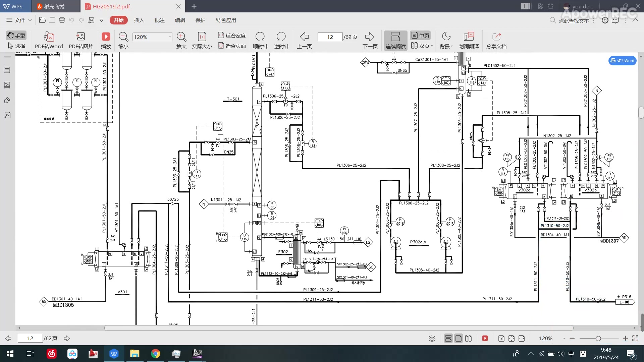Open the 背景 background dropdown
The height and width of the screenshot is (362, 644).
446,40
